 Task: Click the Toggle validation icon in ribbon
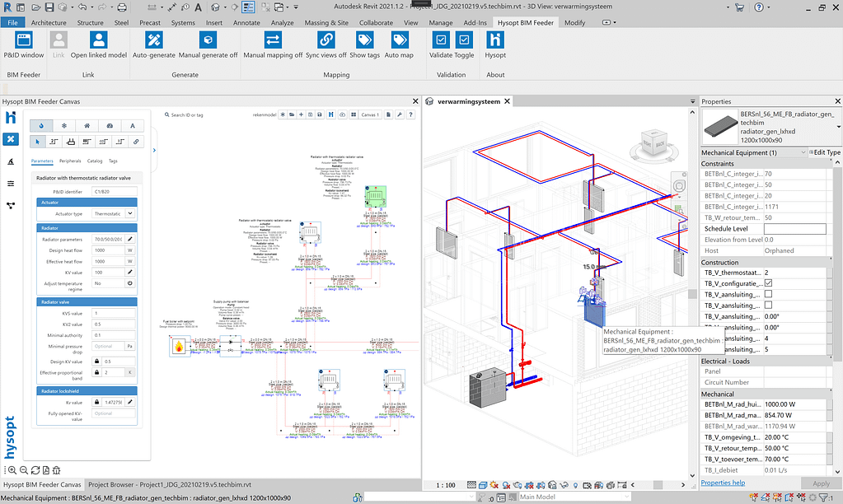(x=464, y=40)
